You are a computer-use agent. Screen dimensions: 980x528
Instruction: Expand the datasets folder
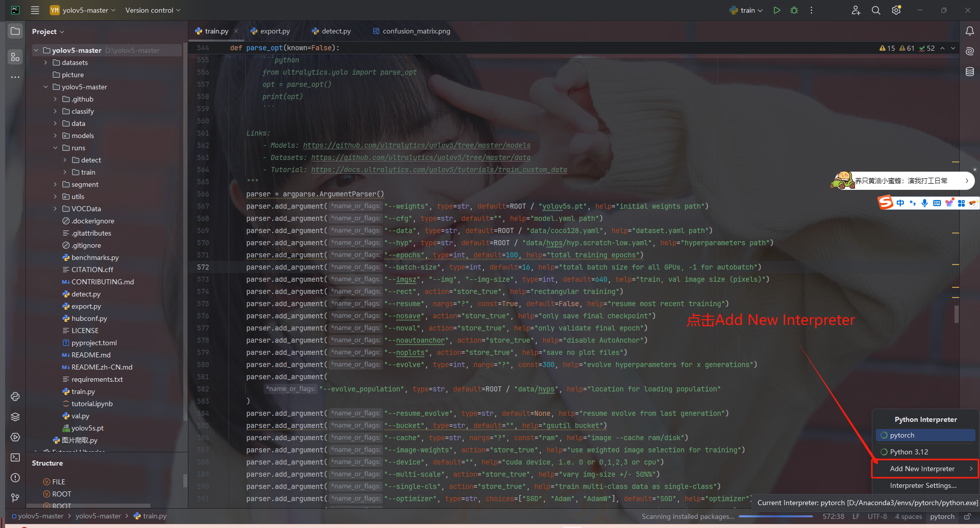46,62
